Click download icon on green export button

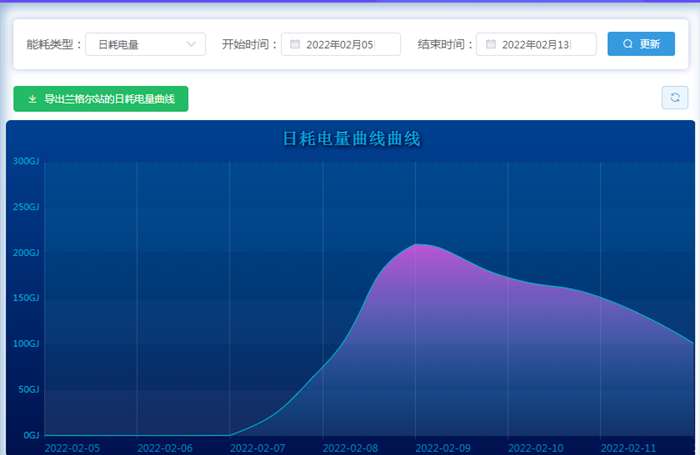tap(32, 99)
